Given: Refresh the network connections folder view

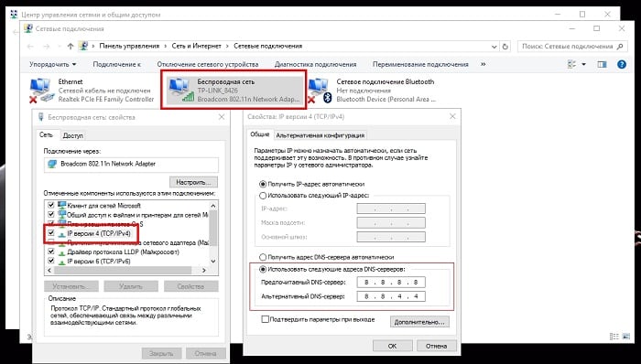Looking at the screenshot, I should coord(505,47).
